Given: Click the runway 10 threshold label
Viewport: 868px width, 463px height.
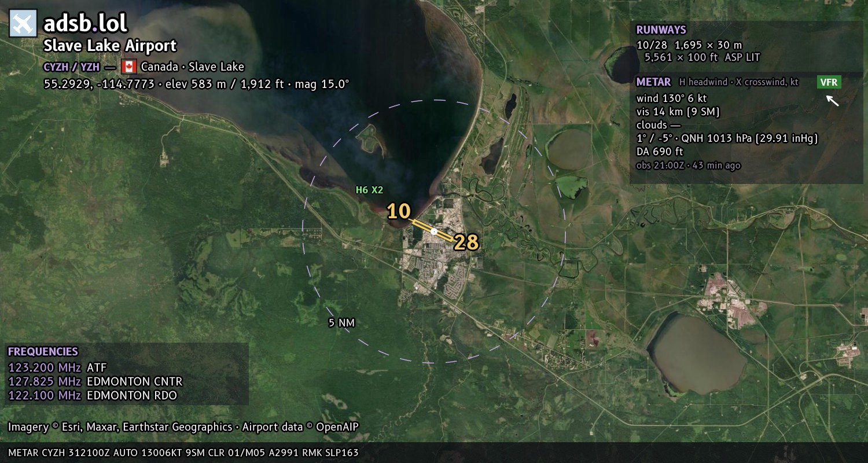Looking at the screenshot, I should [x=399, y=211].
